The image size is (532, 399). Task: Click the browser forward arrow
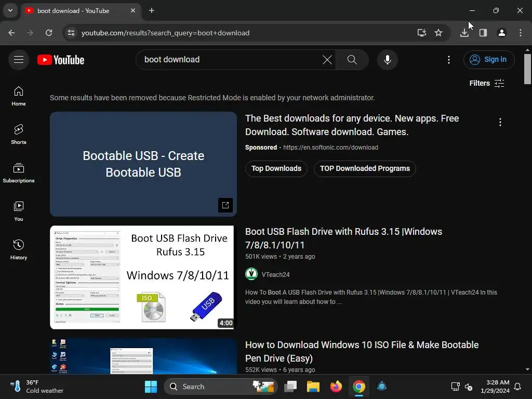click(x=30, y=33)
